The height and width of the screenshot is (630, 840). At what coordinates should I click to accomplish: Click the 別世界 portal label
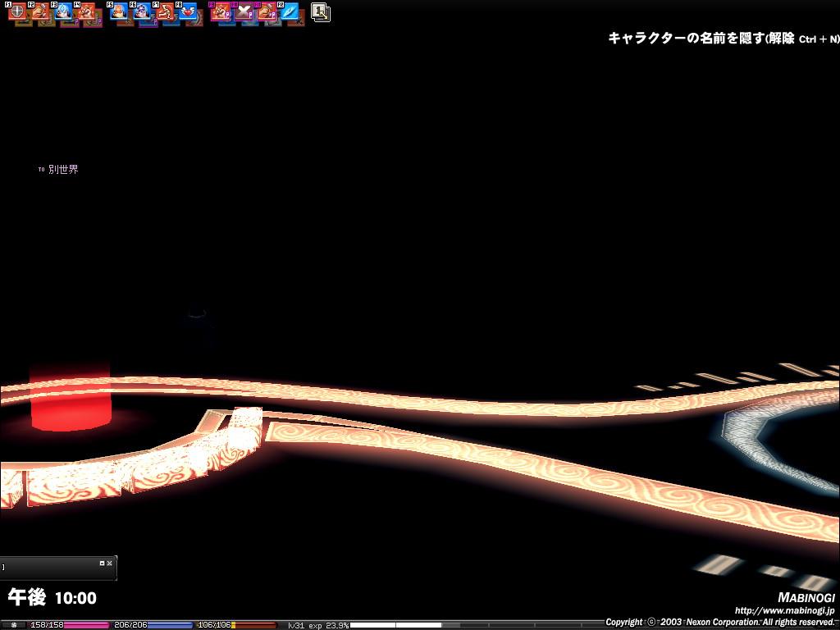[63, 169]
